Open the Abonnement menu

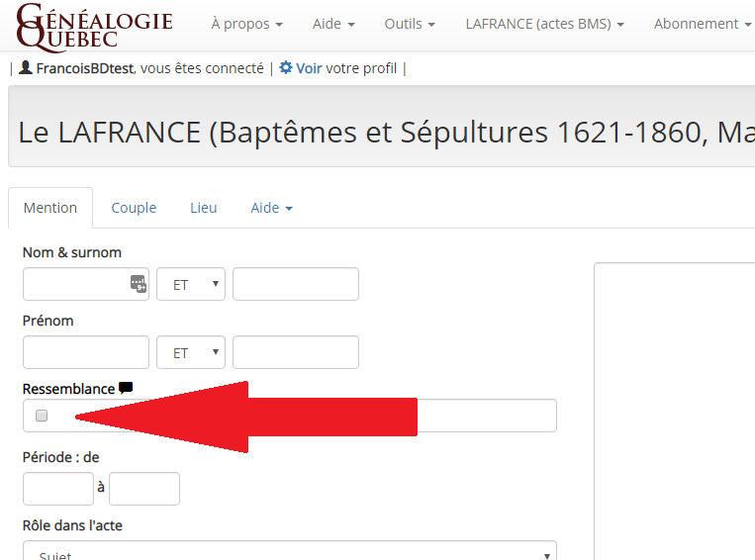tap(703, 24)
